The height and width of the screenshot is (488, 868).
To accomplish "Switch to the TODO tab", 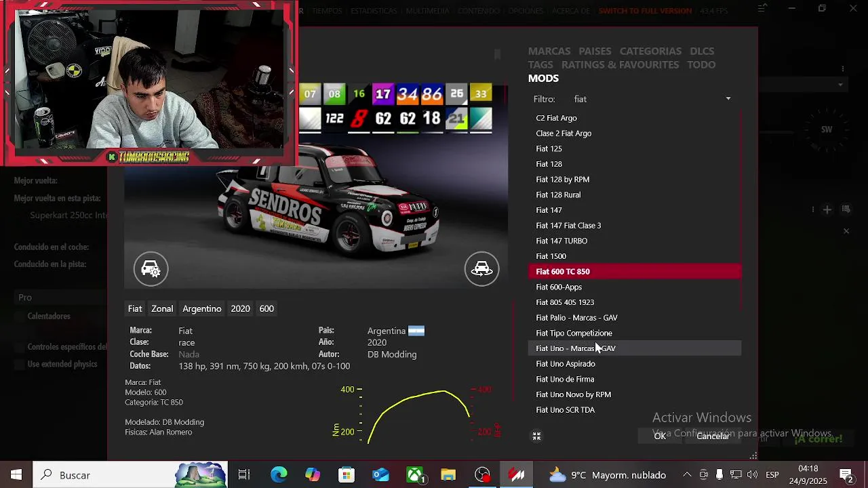I will tap(701, 65).
